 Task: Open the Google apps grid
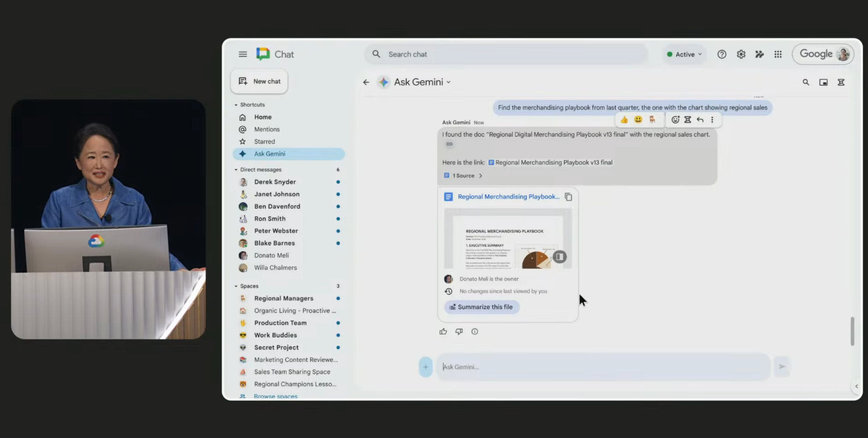click(778, 54)
